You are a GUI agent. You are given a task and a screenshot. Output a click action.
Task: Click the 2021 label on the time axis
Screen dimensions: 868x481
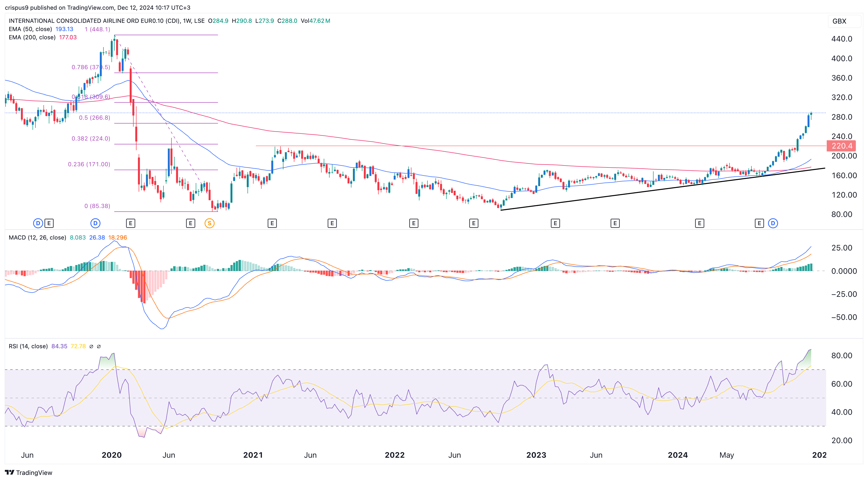(x=253, y=455)
